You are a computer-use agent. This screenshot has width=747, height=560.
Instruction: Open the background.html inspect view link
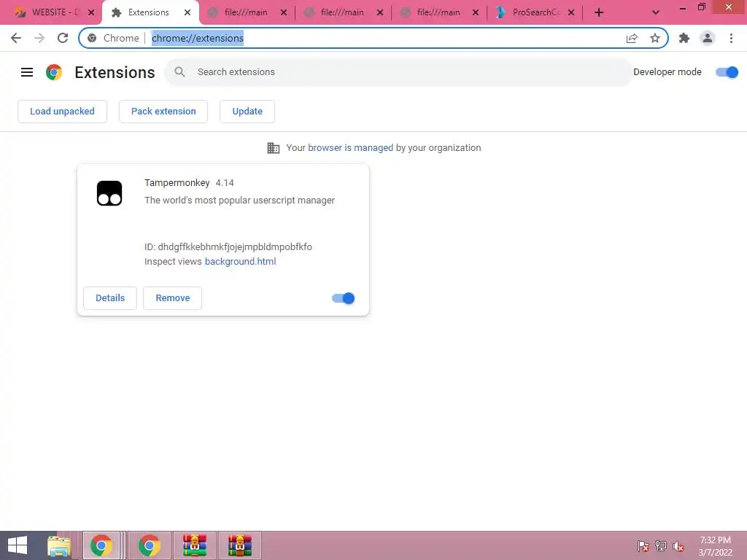point(240,262)
